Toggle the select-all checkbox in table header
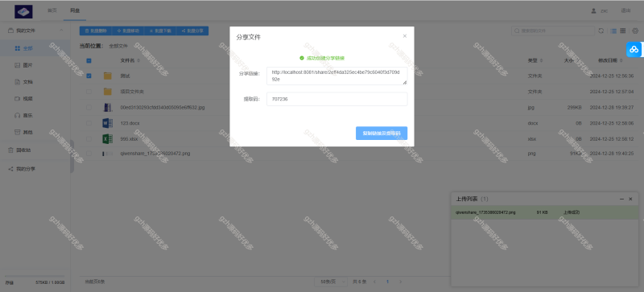 point(89,61)
